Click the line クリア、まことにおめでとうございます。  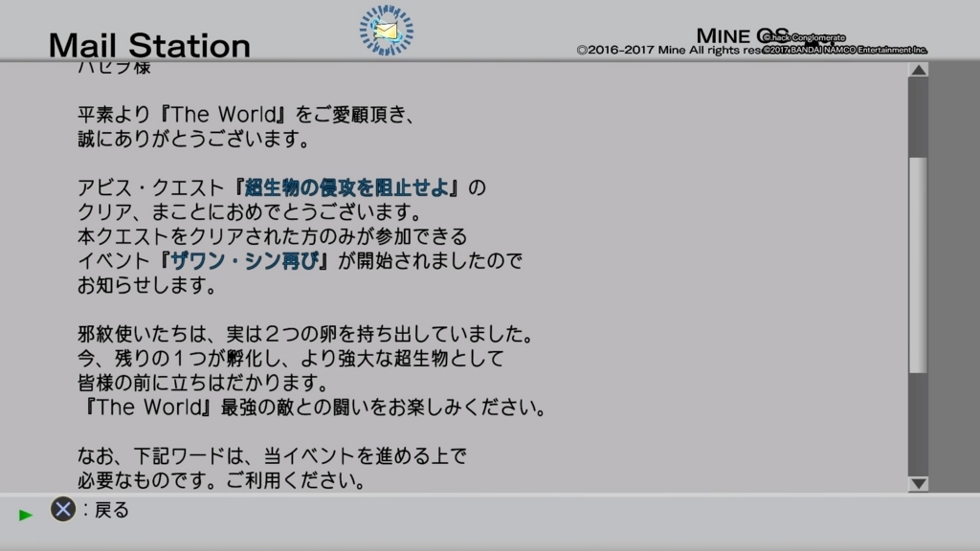click(x=250, y=211)
